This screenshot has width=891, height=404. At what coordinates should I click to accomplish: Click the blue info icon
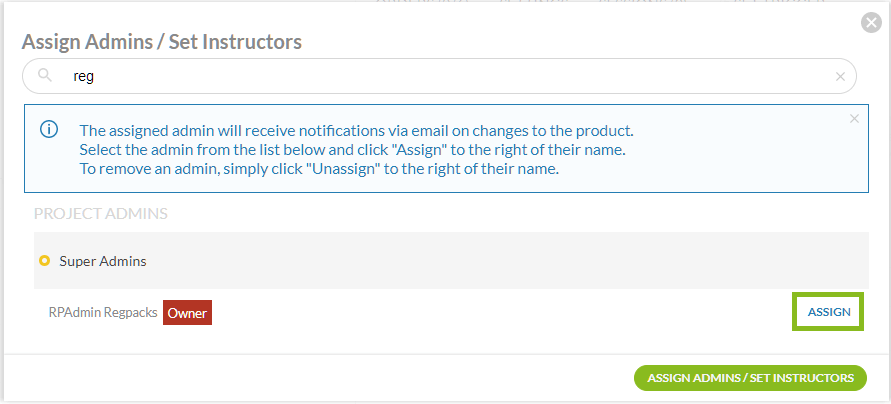click(49, 130)
